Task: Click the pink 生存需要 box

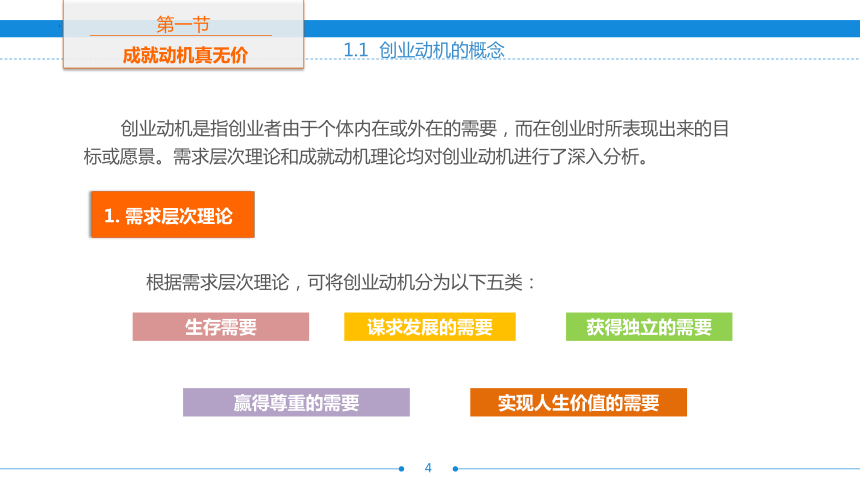Action: (x=220, y=327)
